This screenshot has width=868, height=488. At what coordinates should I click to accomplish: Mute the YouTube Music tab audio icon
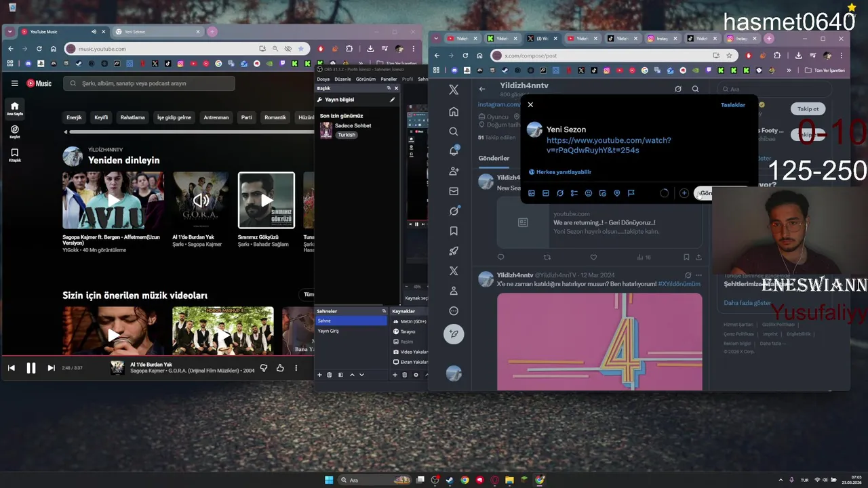[94, 32]
